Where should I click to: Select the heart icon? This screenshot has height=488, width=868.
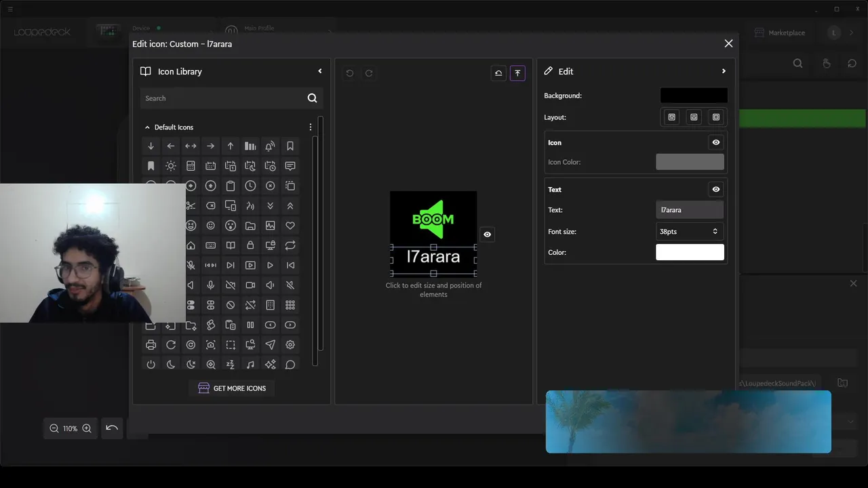pos(290,226)
